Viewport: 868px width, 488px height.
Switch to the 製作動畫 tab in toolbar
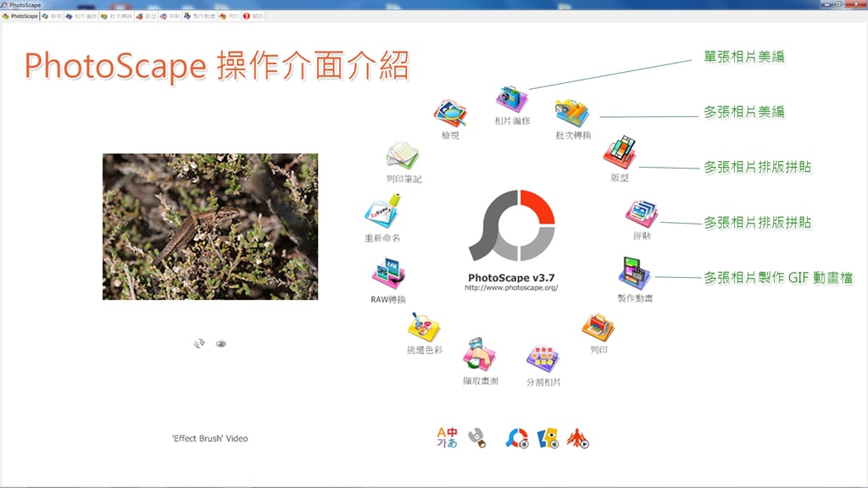[200, 16]
